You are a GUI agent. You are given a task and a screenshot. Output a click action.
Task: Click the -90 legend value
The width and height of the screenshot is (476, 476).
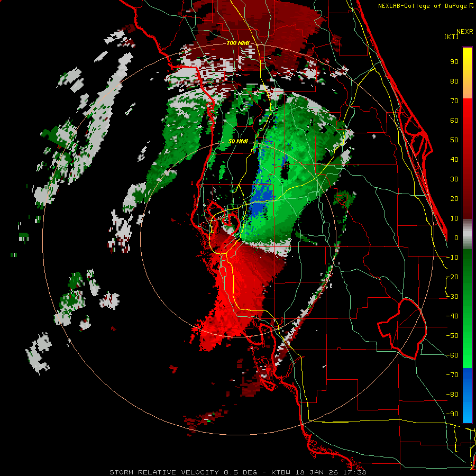[x=452, y=414]
